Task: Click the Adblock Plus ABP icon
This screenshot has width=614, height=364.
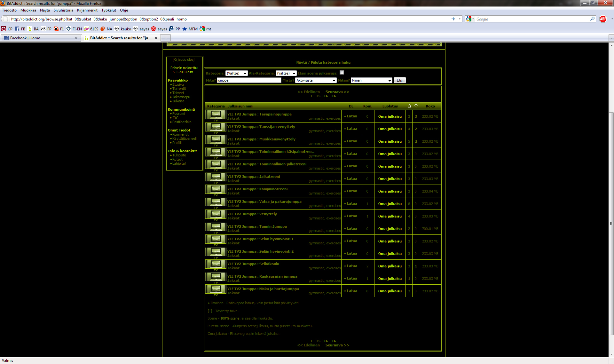Action: click(x=603, y=19)
